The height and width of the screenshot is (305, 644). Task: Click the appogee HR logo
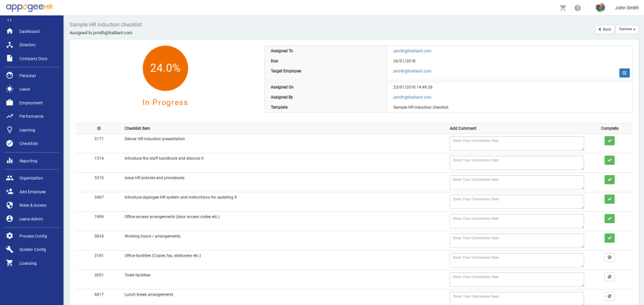click(30, 7)
